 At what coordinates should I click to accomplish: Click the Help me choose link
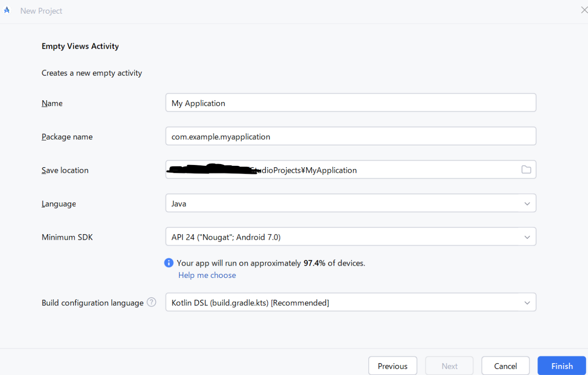207,275
